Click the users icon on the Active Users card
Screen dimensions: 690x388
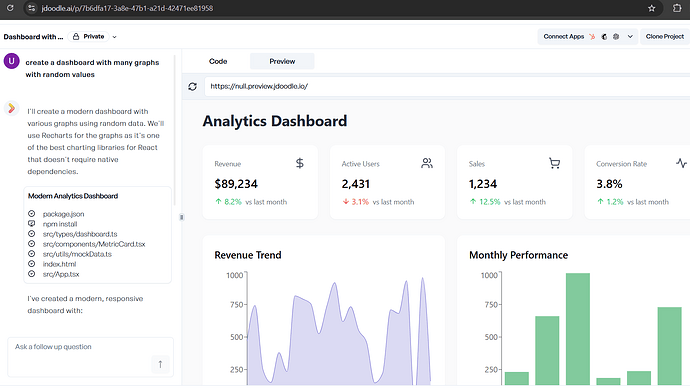pos(427,163)
